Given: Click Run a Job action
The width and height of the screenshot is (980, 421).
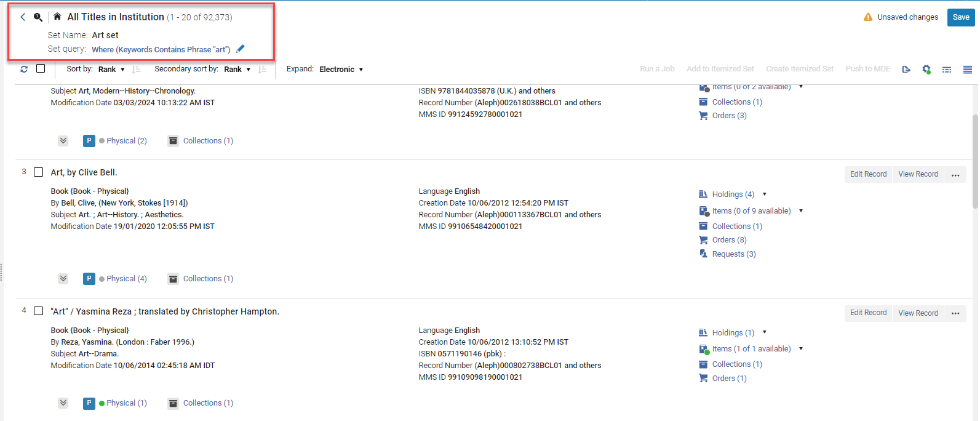Looking at the screenshot, I should click(657, 69).
